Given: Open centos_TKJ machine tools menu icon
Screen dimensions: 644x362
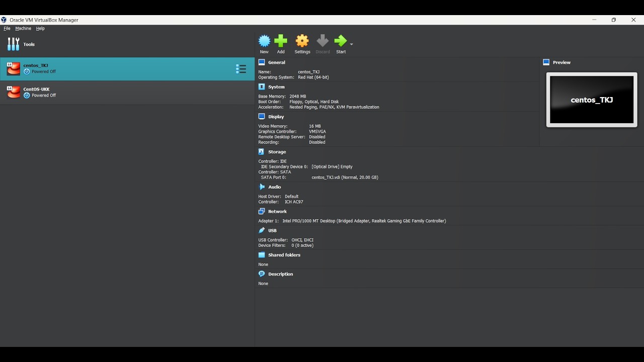Looking at the screenshot, I should coord(241,69).
